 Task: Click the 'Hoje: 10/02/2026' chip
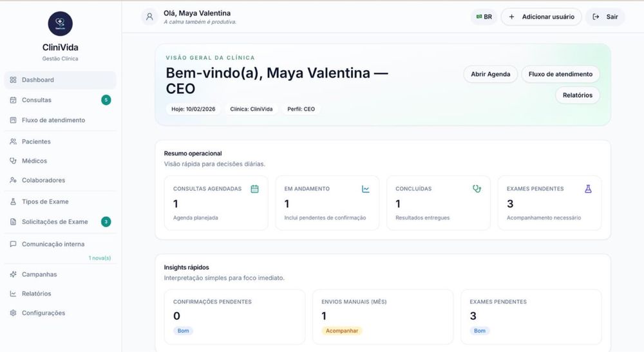(x=193, y=109)
